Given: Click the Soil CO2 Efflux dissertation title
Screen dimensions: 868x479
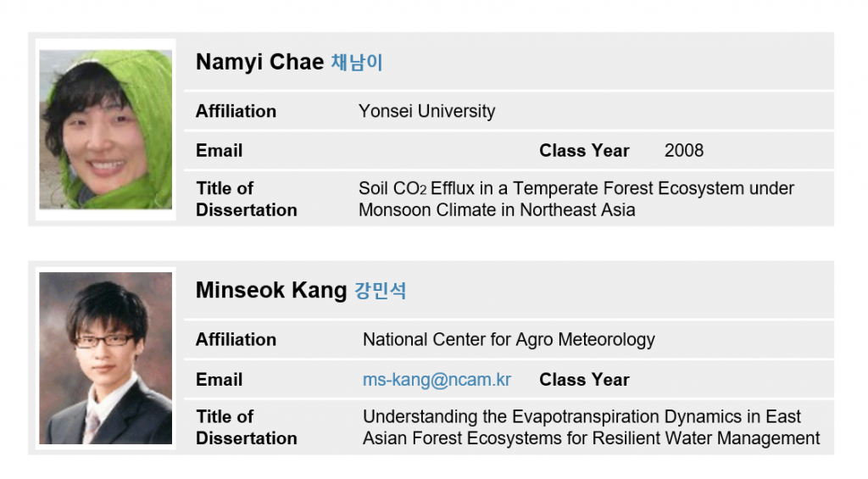Looking at the screenshot, I should (576, 198).
